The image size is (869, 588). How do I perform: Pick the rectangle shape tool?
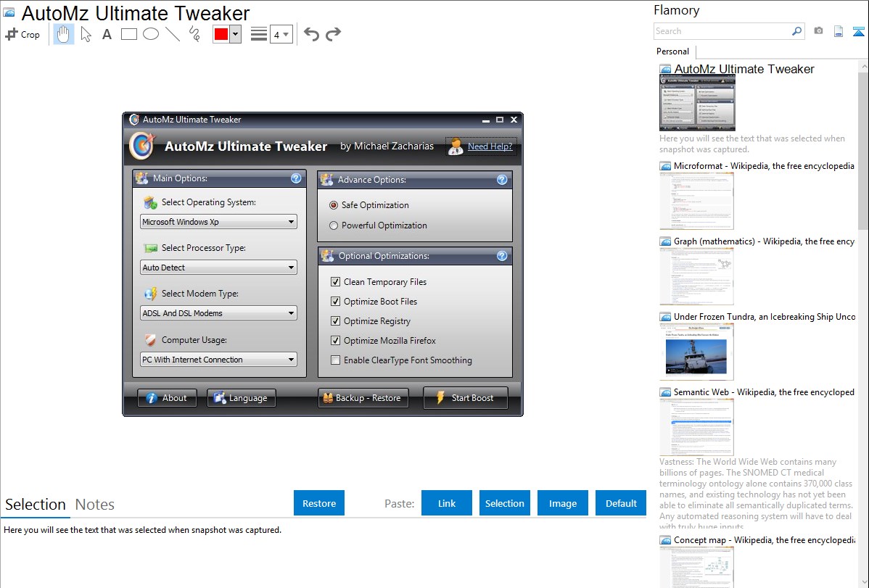pos(129,34)
